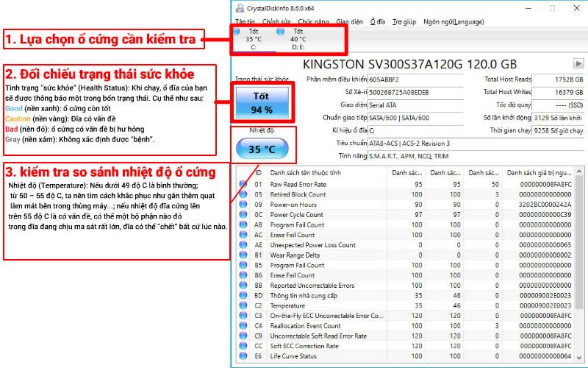This screenshot has width=588, height=368.
Task: Click the power on hours 9258 field
Action: pos(558,131)
